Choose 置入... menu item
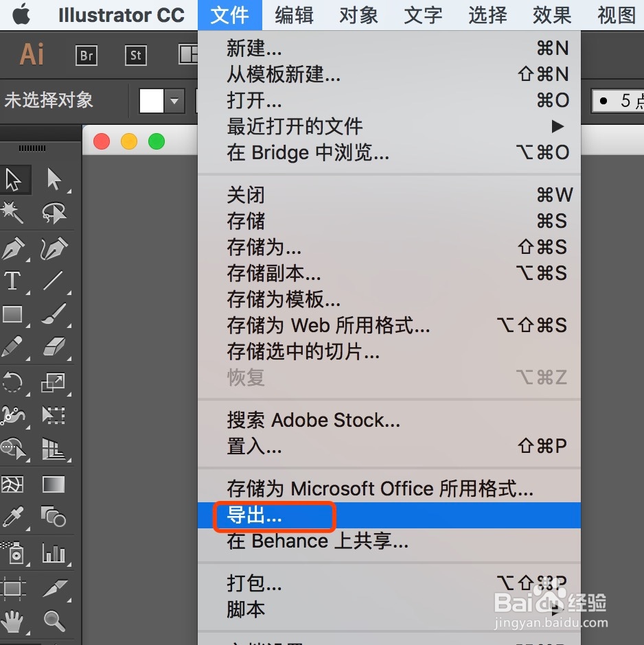This screenshot has width=644, height=645. tap(389, 446)
